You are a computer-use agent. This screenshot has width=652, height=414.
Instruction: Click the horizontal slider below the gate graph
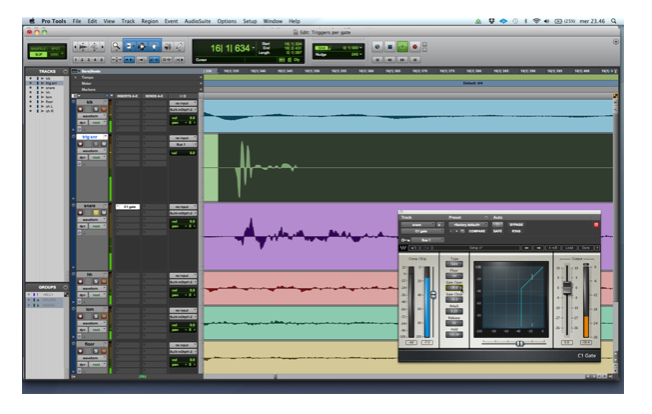coord(519,343)
